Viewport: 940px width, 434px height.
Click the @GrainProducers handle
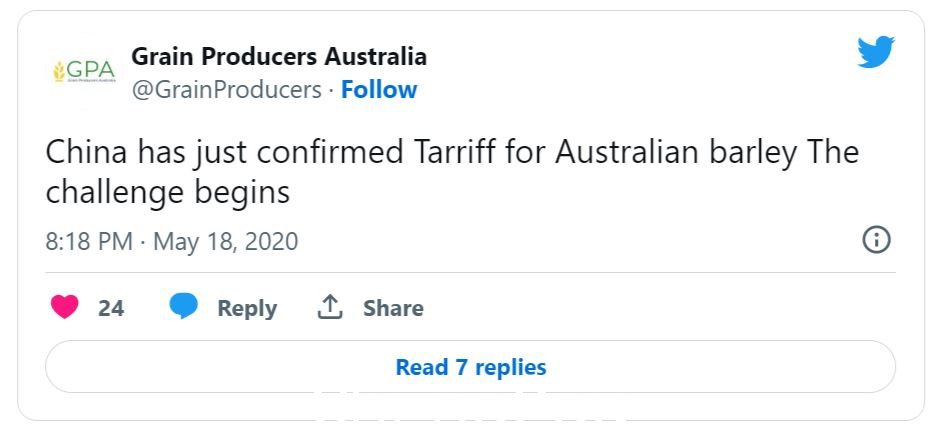click(x=226, y=90)
